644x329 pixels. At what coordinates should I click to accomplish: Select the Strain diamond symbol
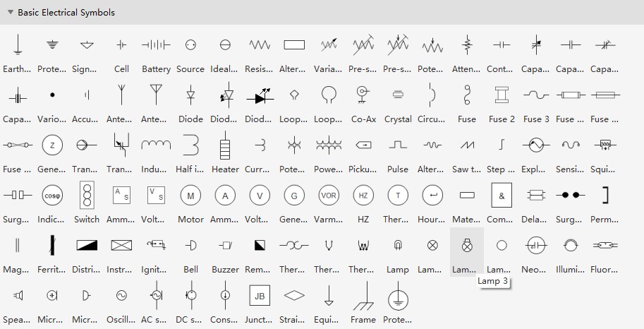[294, 295]
